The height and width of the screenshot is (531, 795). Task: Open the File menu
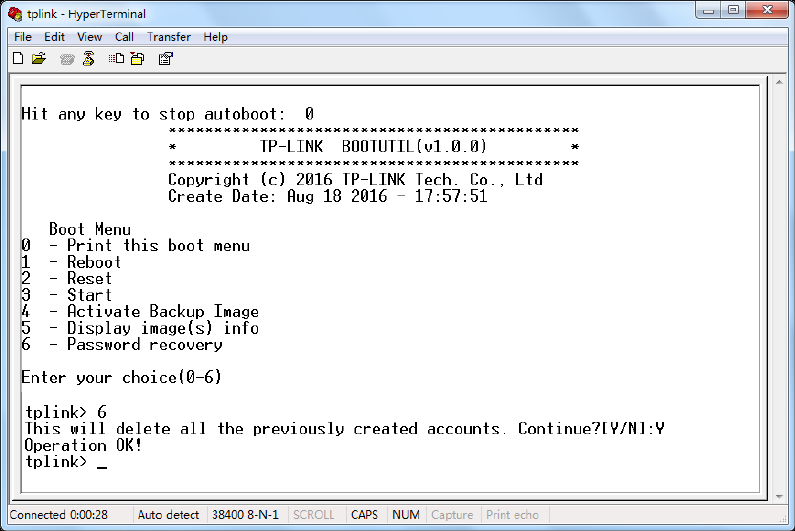point(23,37)
